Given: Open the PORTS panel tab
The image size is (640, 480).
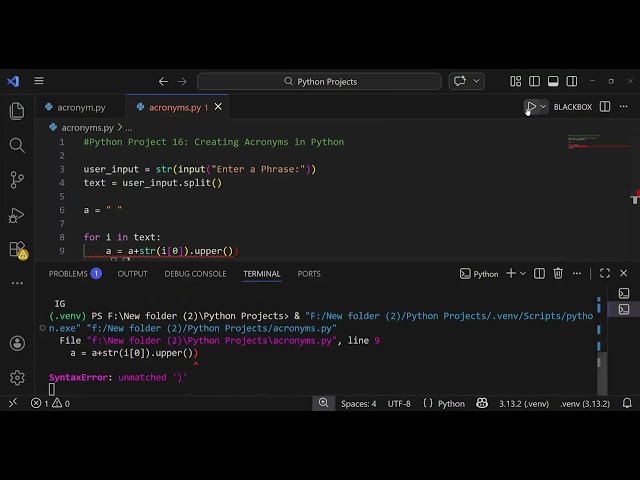Looking at the screenshot, I should 309,274.
